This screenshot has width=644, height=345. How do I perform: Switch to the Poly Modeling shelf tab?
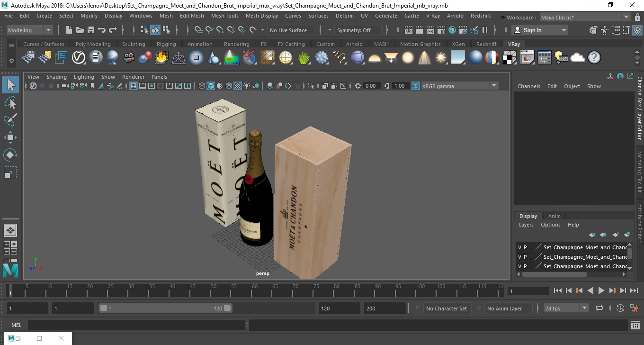pos(93,44)
